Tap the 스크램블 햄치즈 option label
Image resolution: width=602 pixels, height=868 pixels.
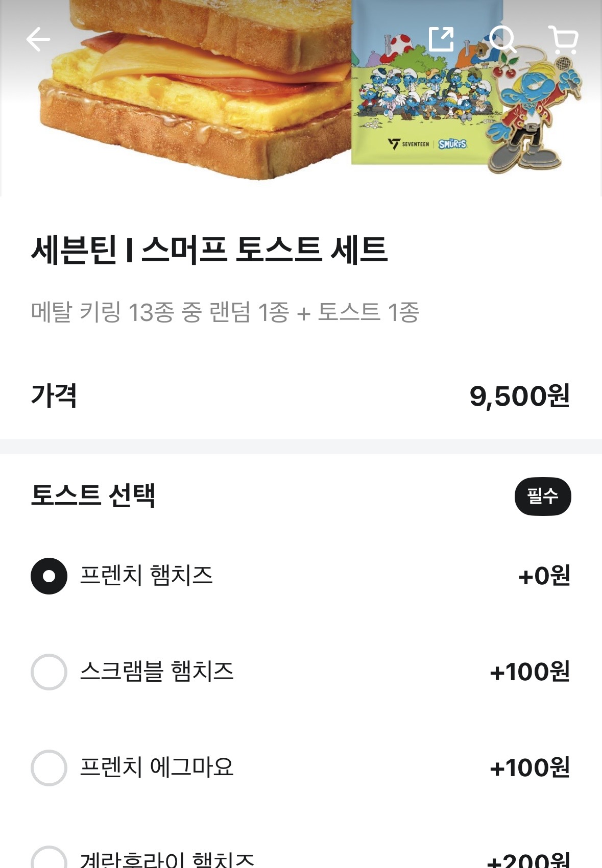click(157, 672)
